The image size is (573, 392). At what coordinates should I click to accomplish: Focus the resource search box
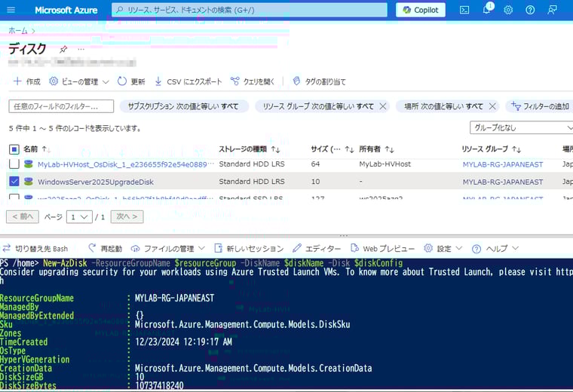(x=250, y=10)
